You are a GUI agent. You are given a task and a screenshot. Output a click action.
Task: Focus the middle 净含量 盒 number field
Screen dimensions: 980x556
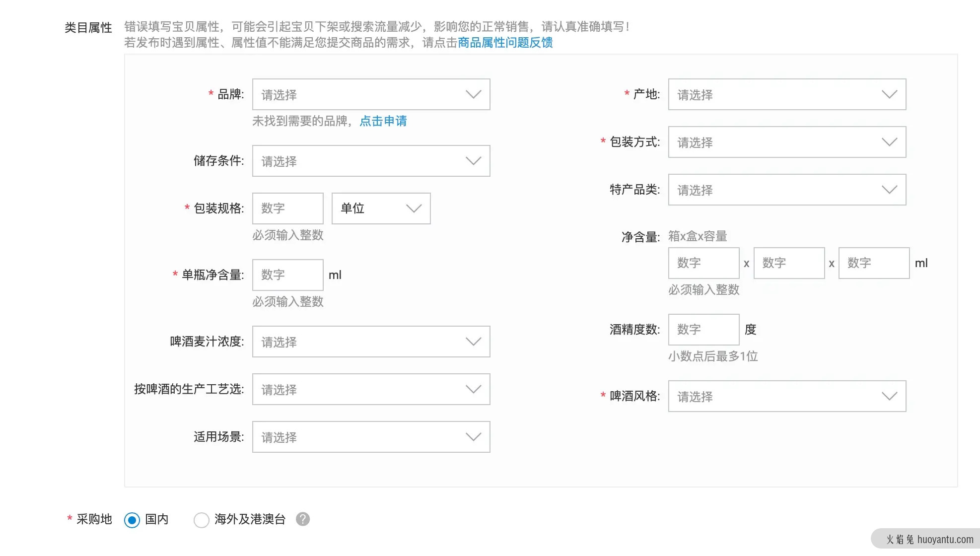coord(789,263)
